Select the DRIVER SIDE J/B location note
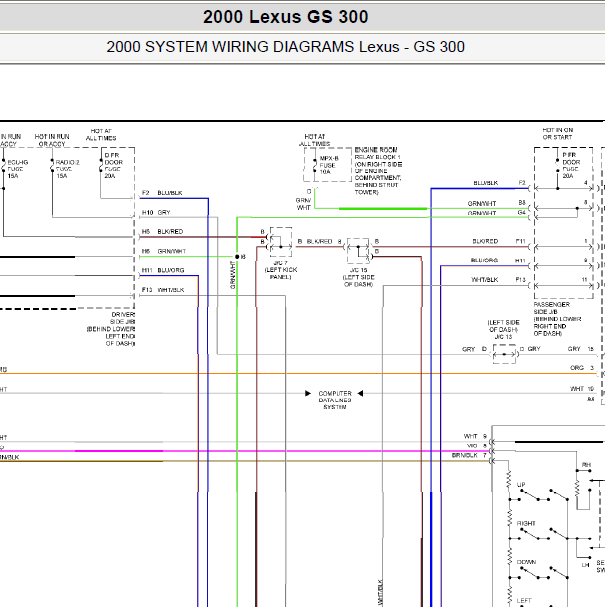This screenshot has height=607, width=605. (111, 329)
